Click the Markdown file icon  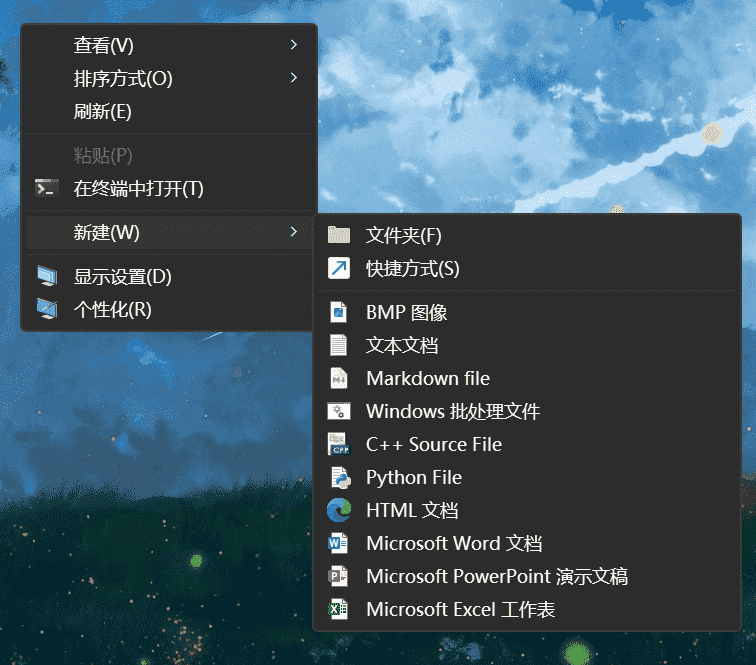(339, 378)
